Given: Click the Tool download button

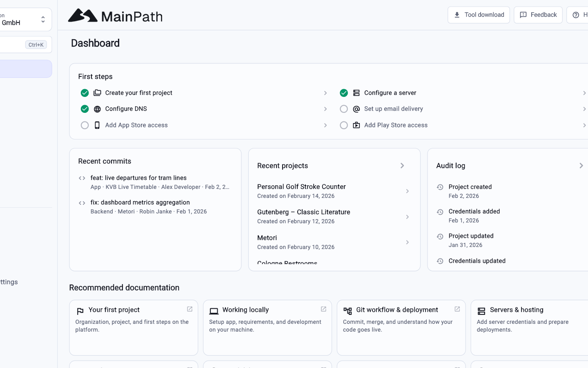Looking at the screenshot, I should 479,15.
